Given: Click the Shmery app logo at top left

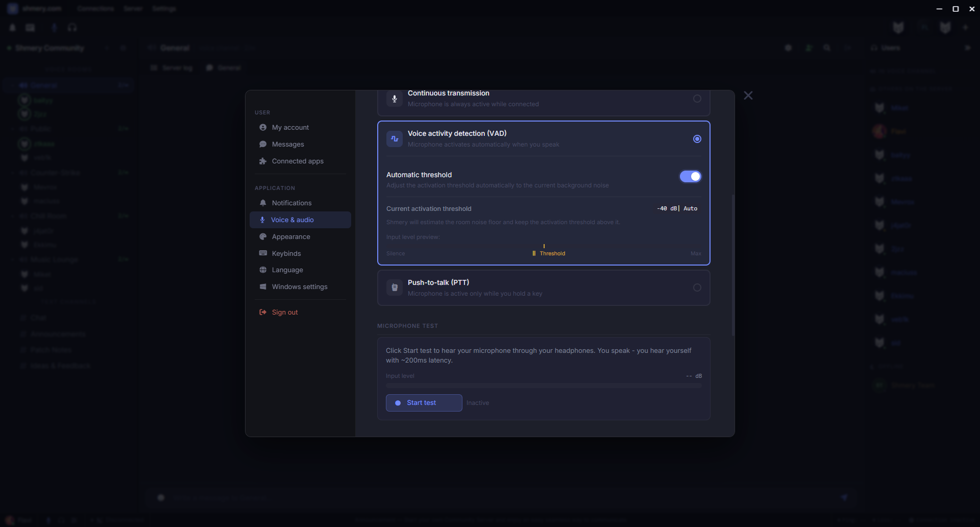Looking at the screenshot, I should 13,9.
